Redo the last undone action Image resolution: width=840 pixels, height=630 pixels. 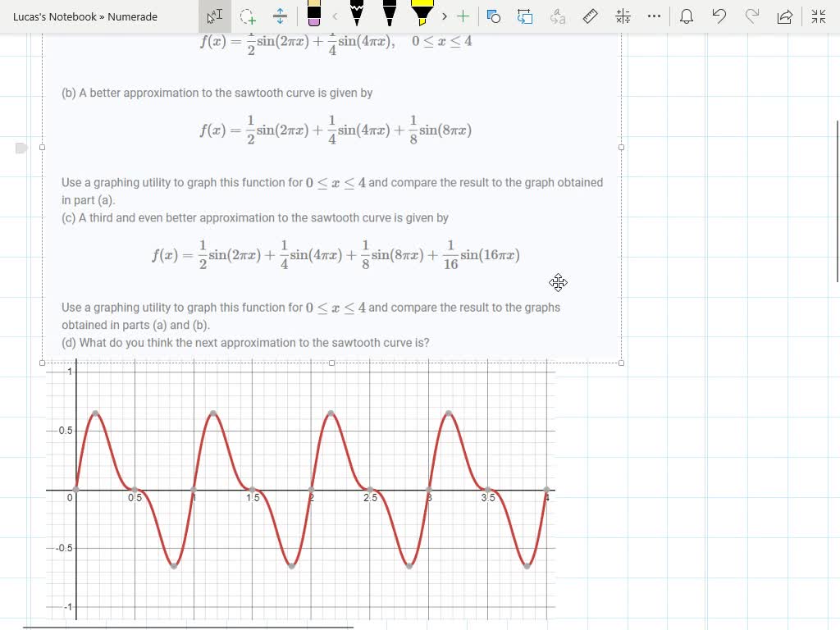pyautogui.click(x=752, y=16)
